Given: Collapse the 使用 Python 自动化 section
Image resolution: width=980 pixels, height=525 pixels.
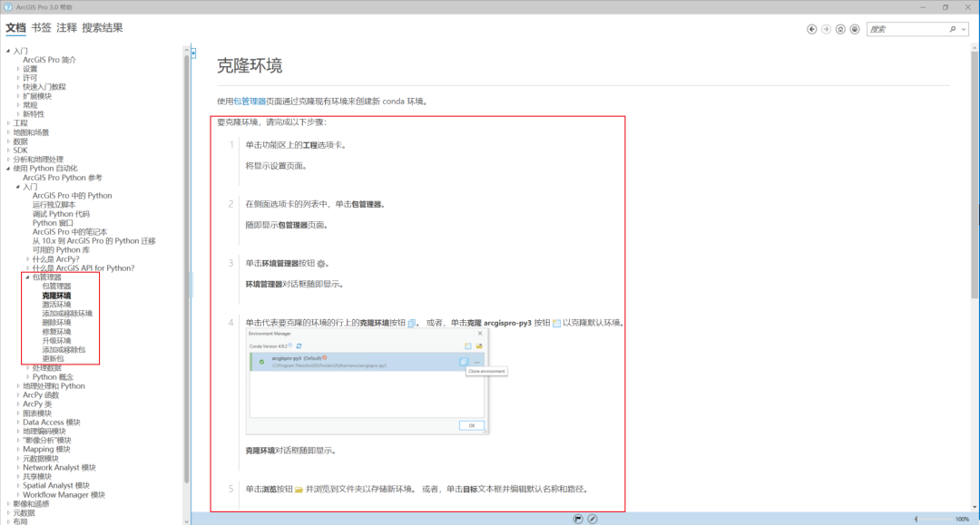Looking at the screenshot, I should pyautogui.click(x=8, y=168).
